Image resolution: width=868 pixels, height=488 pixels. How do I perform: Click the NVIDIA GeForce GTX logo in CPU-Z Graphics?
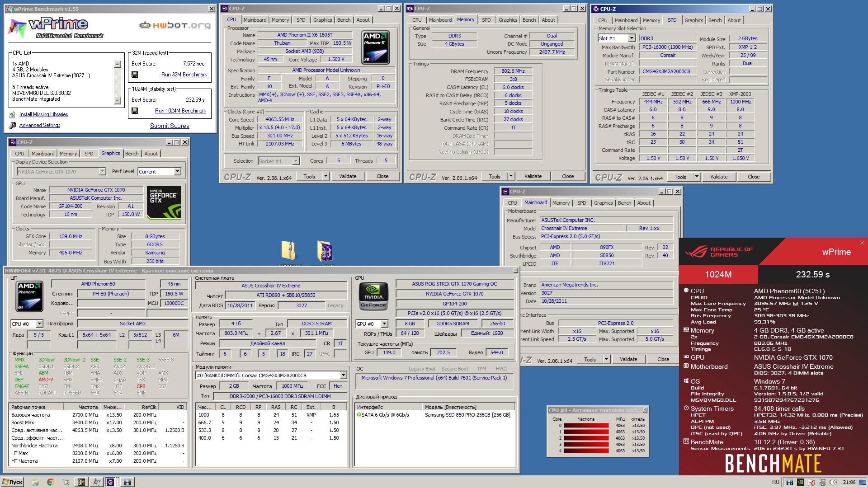pos(164,203)
